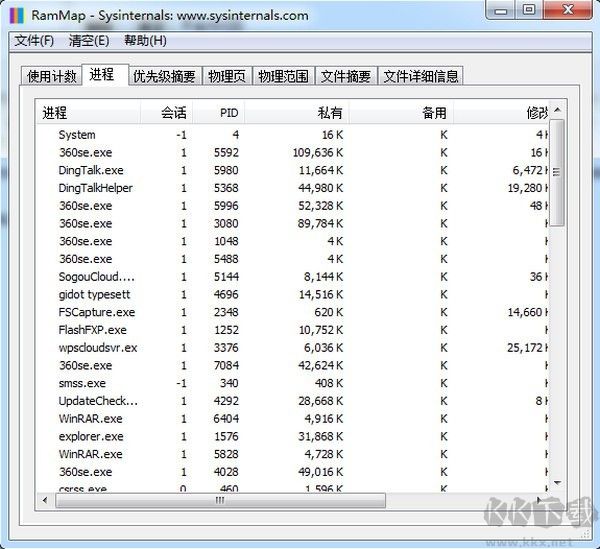Open the 文件(F) menu

(x=34, y=41)
